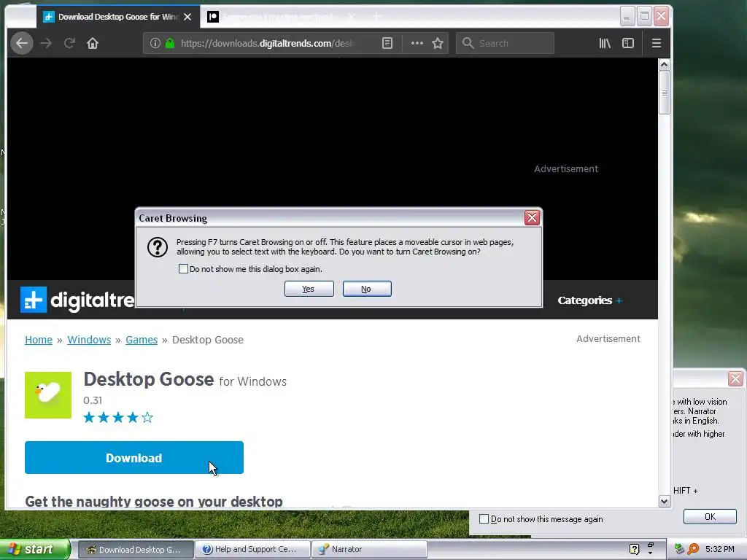Image resolution: width=747 pixels, height=560 pixels.
Task: Open the Firefox home page icon
Action: point(93,43)
